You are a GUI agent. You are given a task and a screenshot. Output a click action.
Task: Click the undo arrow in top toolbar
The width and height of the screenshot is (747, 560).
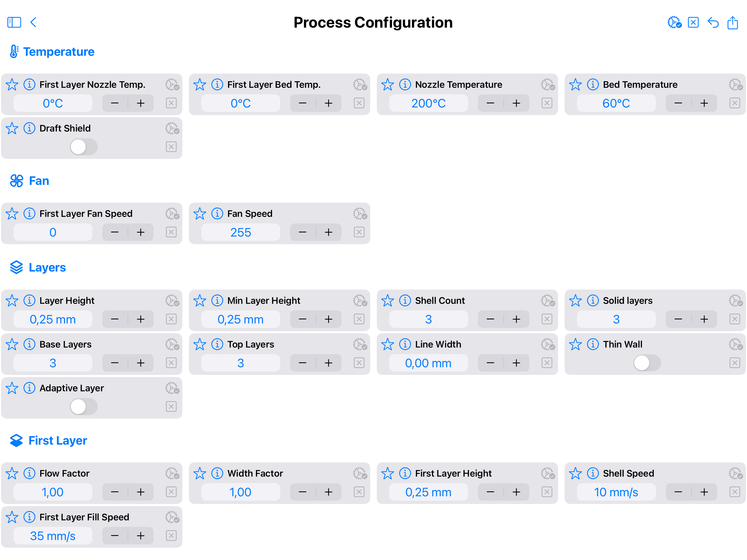click(x=713, y=23)
